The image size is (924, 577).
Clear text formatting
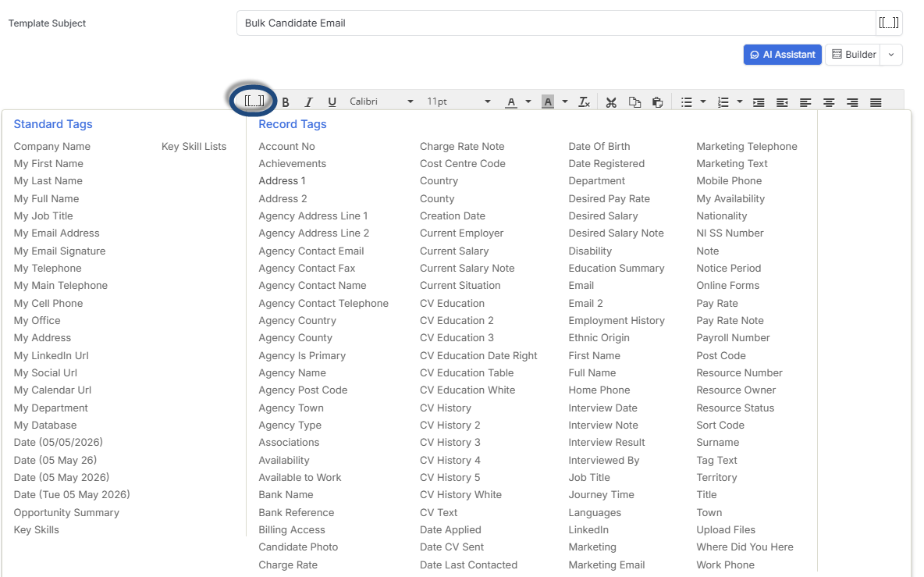coord(584,102)
